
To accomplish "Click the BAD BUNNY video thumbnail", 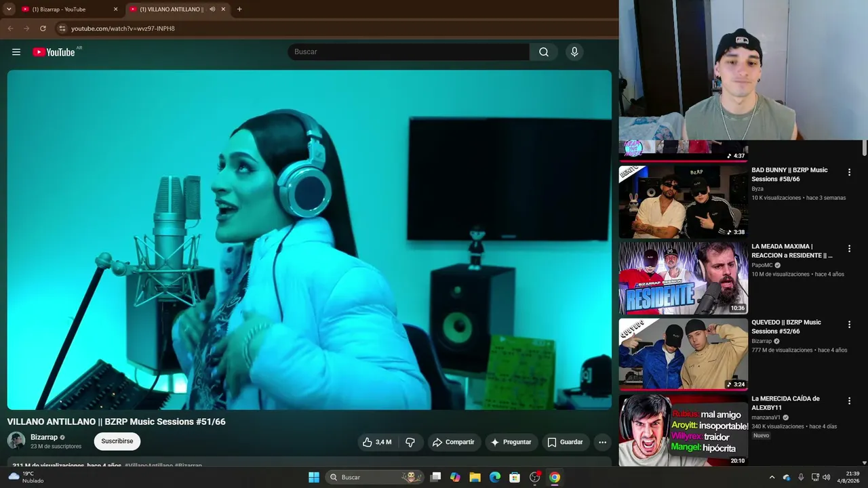I will (684, 202).
